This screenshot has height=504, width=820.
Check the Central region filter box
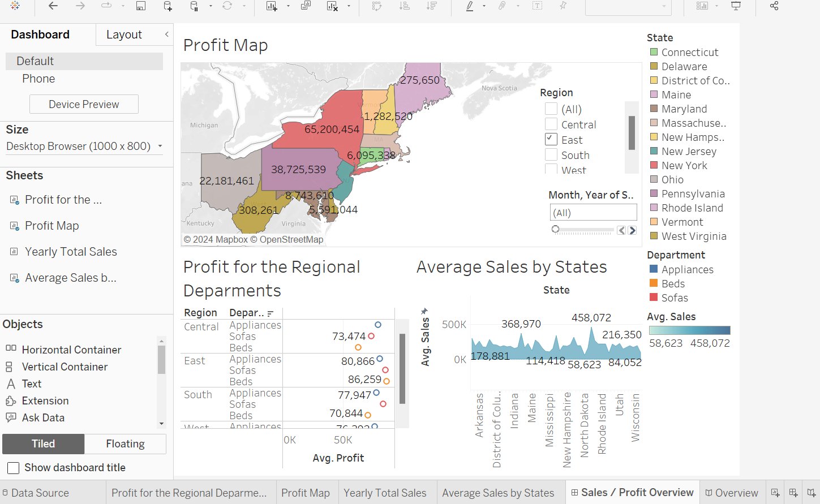tap(551, 124)
